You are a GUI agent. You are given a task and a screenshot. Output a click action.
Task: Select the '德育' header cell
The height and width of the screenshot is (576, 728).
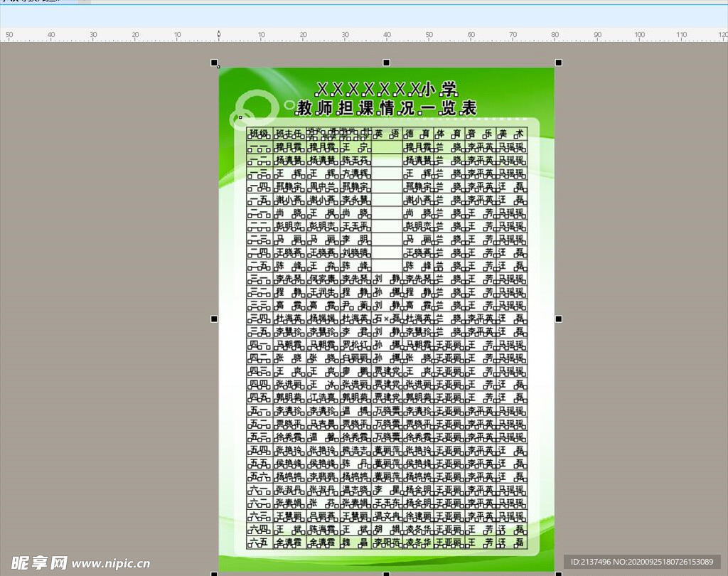click(x=418, y=134)
